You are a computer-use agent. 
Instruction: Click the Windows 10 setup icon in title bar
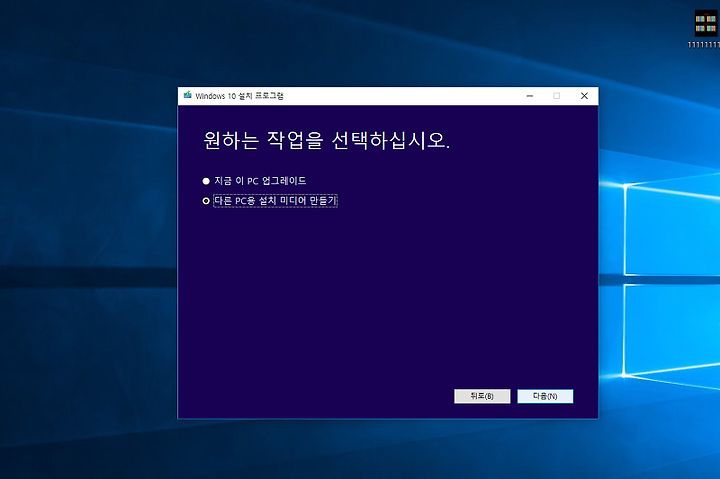click(x=187, y=96)
